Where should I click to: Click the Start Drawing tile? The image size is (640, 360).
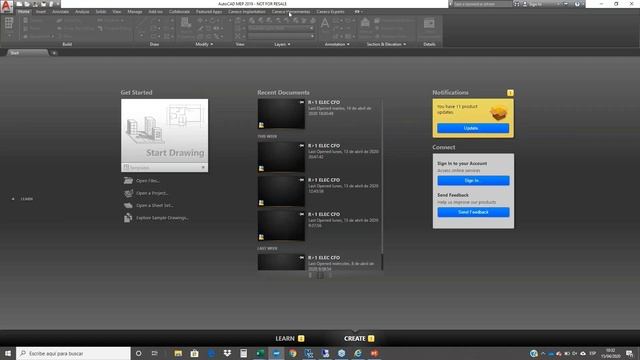164,131
